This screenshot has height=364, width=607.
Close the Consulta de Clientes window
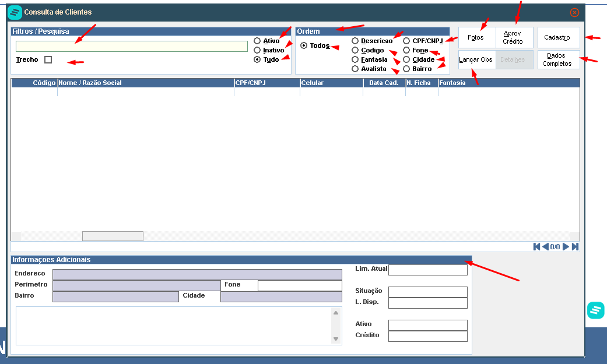click(574, 12)
